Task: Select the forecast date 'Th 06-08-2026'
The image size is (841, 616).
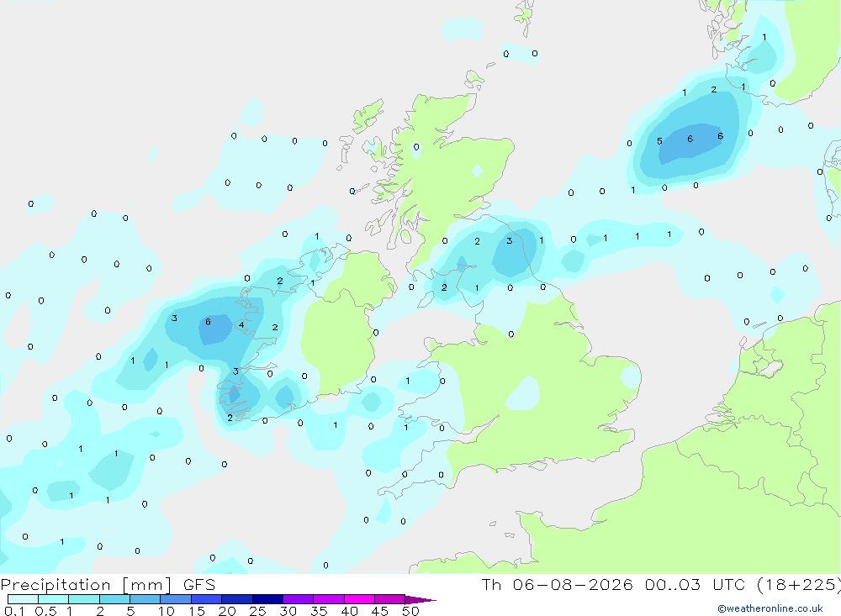Action: coord(557,585)
